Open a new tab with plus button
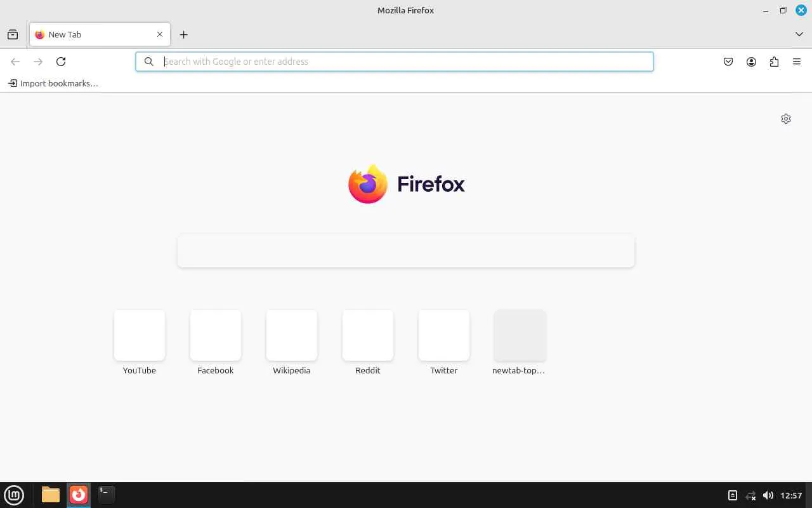This screenshot has width=812, height=508. click(183, 34)
